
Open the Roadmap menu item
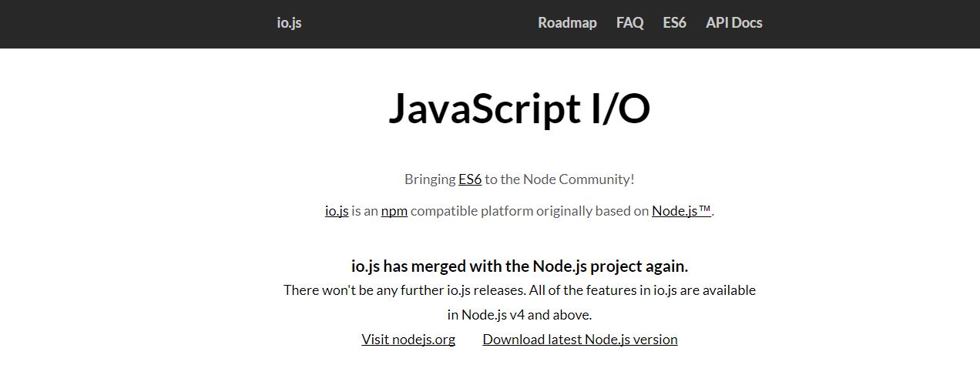pos(567,23)
